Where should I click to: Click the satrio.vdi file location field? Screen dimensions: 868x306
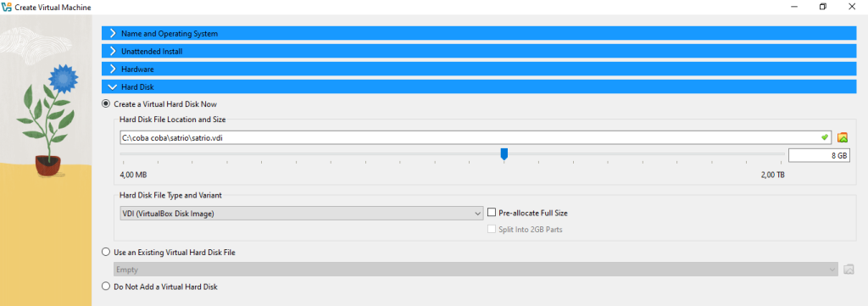click(476, 137)
